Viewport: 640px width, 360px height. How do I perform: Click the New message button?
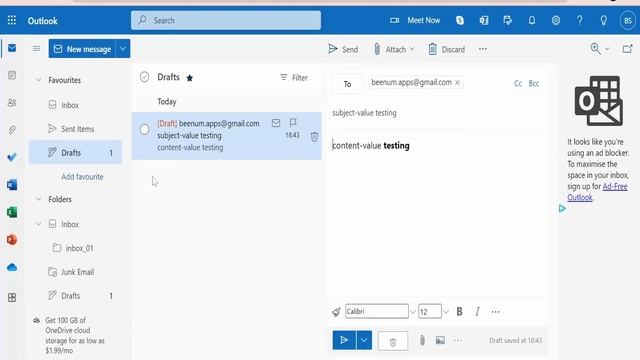82,49
